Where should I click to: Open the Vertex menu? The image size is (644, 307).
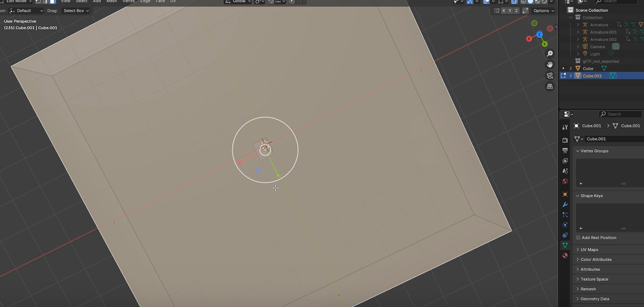[129, 1]
